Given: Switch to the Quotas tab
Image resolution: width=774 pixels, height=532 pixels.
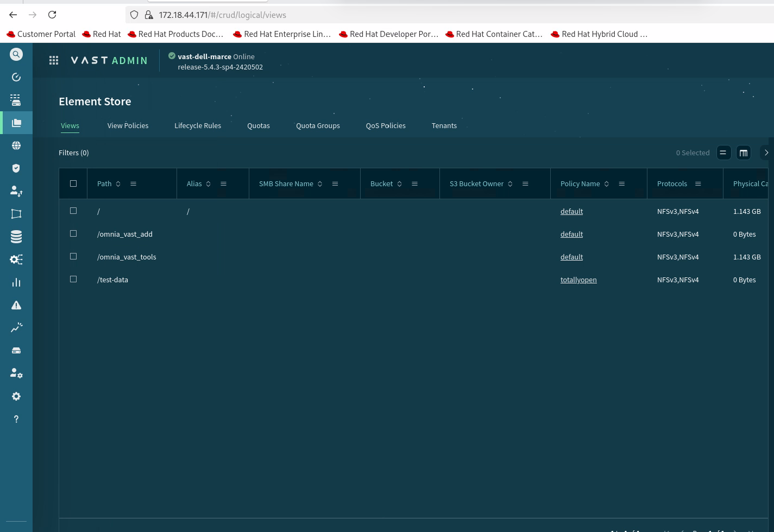Looking at the screenshot, I should pyautogui.click(x=259, y=125).
